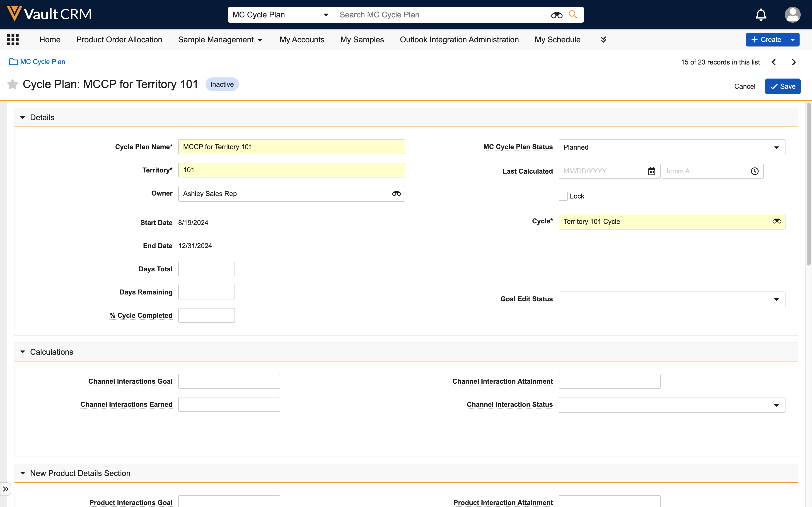Open clock time picker for Last Calculated
Viewport: 812px width, 507px height.
(x=755, y=171)
